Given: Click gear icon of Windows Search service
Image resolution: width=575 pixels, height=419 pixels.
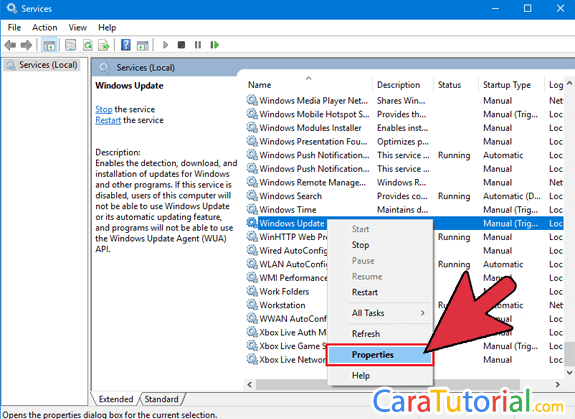Looking at the screenshot, I should pyautogui.click(x=252, y=195).
